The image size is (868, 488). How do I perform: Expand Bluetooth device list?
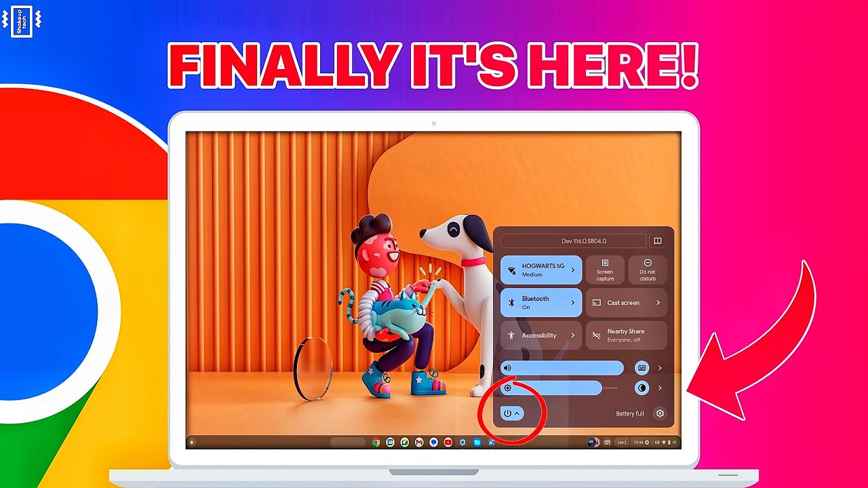tap(573, 302)
